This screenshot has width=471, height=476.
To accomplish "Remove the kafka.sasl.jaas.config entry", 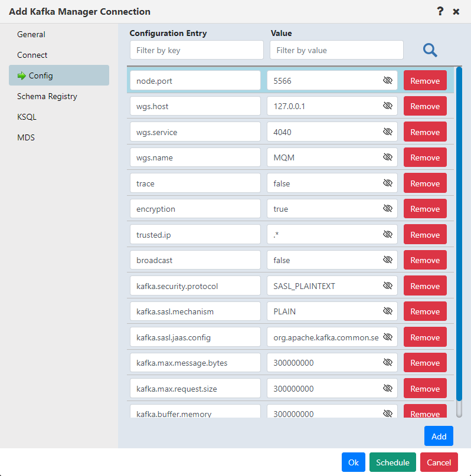I will tap(425, 337).
